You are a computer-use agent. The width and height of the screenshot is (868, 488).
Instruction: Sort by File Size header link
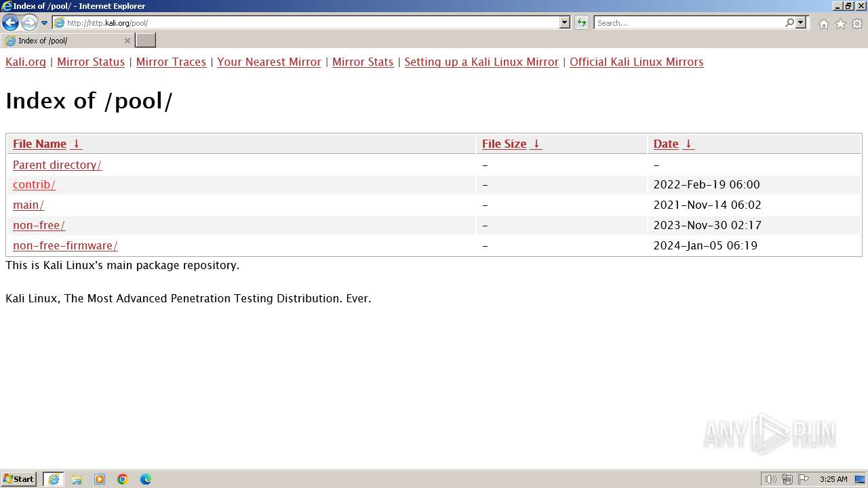(504, 144)
